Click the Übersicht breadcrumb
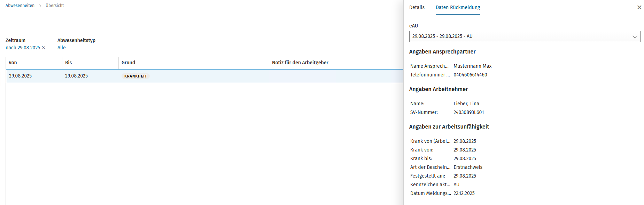The height and width of the screenshot is (205, 644). [x=55, y=6]
